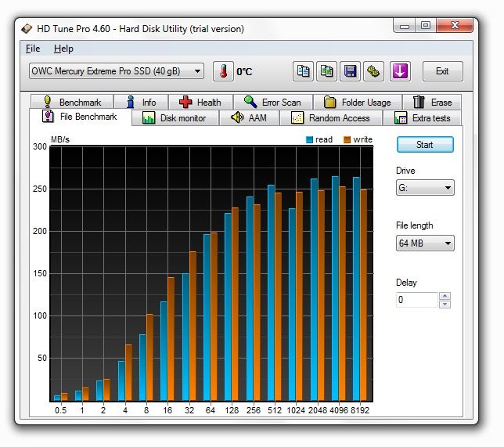The width and height of the screenshot is (504, 447).
Task: Open the options wrench icon
Action: click(373, 71)
